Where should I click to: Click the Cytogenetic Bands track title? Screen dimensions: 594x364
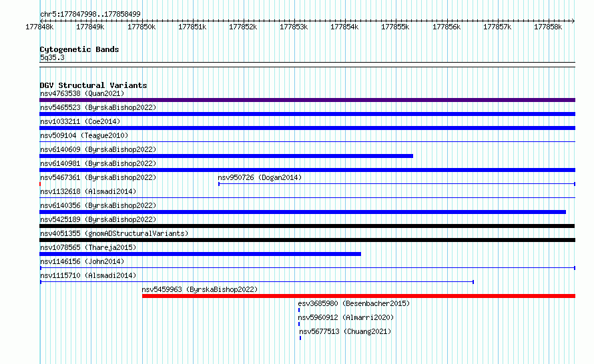coord(79,49)
